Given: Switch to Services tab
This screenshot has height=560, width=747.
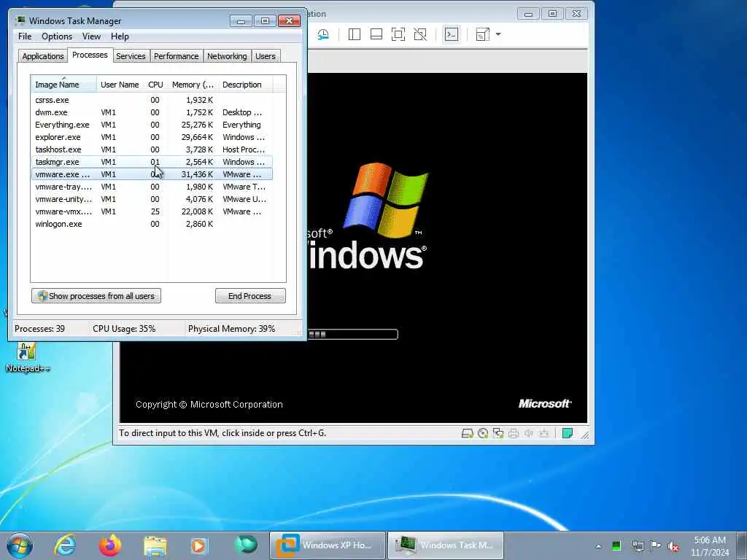Looking at the screenshot, I should click(131, 56).
